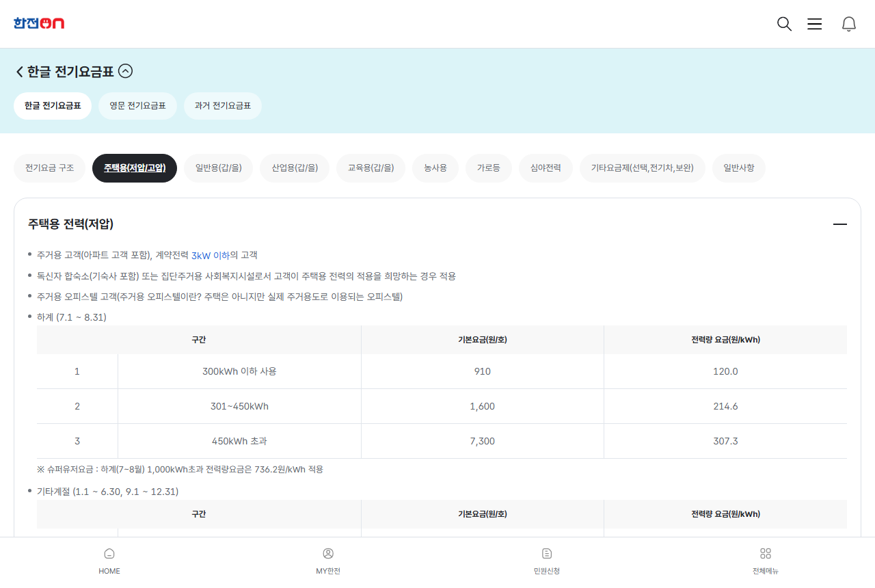
Task: Tap the HOME icon in bottom bar
Action: tap(109, 553)
